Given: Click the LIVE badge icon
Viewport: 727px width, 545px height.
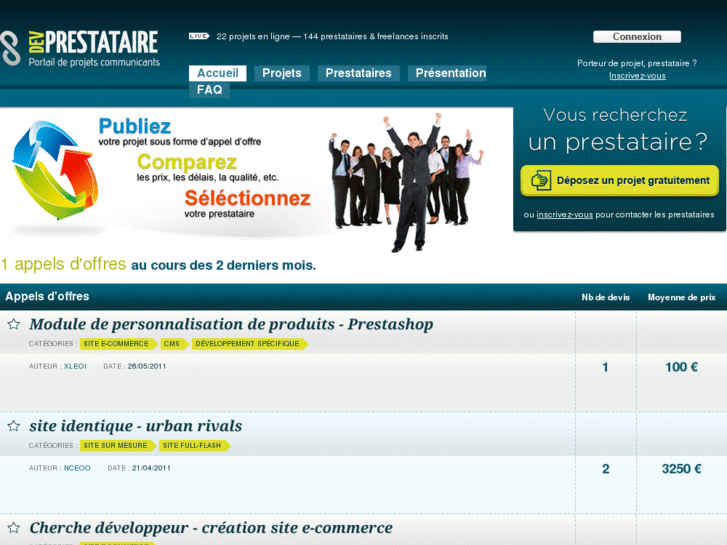Looking at the screenshot, I should (199, 36).
